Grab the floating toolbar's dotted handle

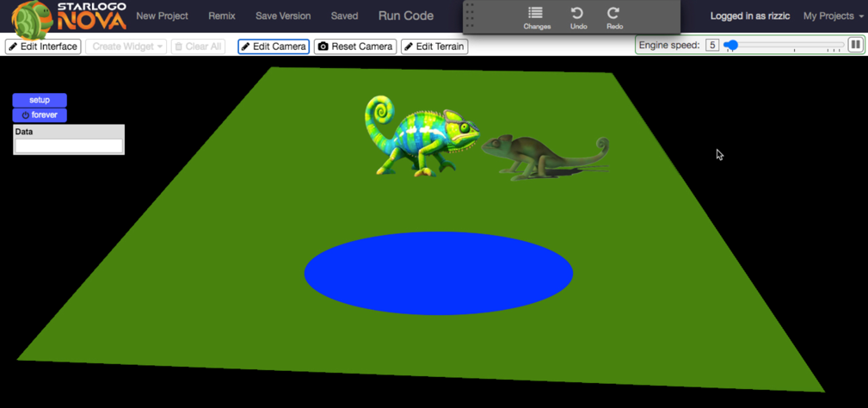(x=470, y=16)
